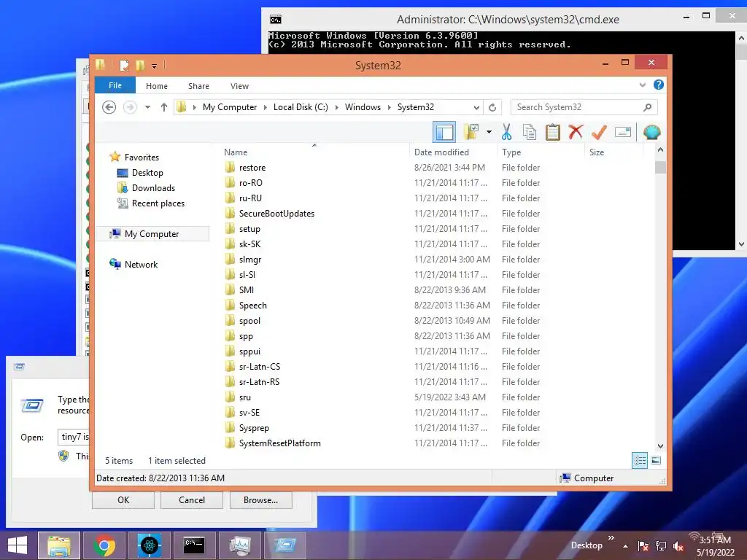Sort by the Size column header
This screenshot has height=560, width=747.
pyautogui.click(x=597, y=152)
